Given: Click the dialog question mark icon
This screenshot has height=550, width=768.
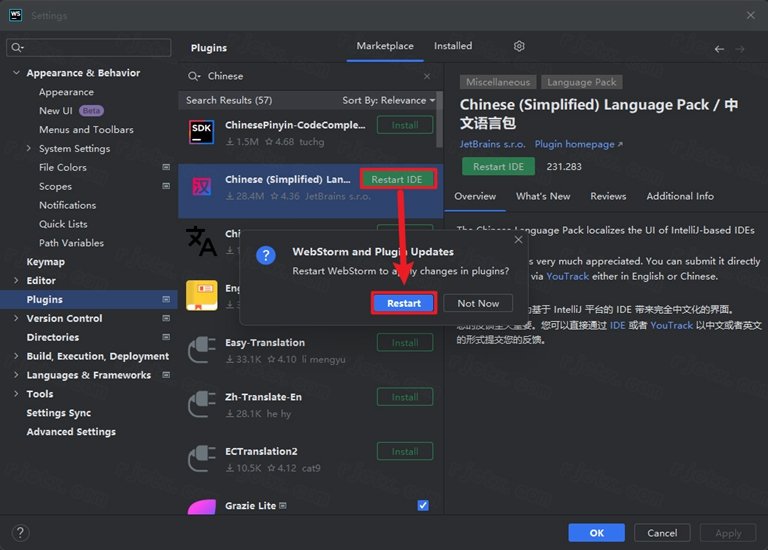Looking at the screenshot, I should click(x=265, y=255).
